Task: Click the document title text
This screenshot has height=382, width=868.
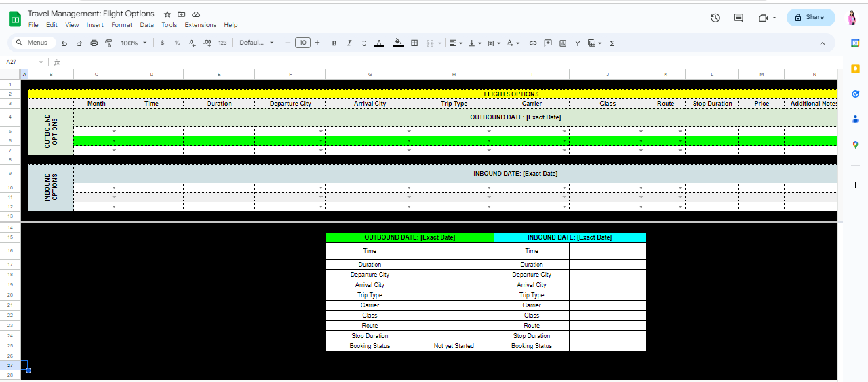Action: (x=91, y=14)
